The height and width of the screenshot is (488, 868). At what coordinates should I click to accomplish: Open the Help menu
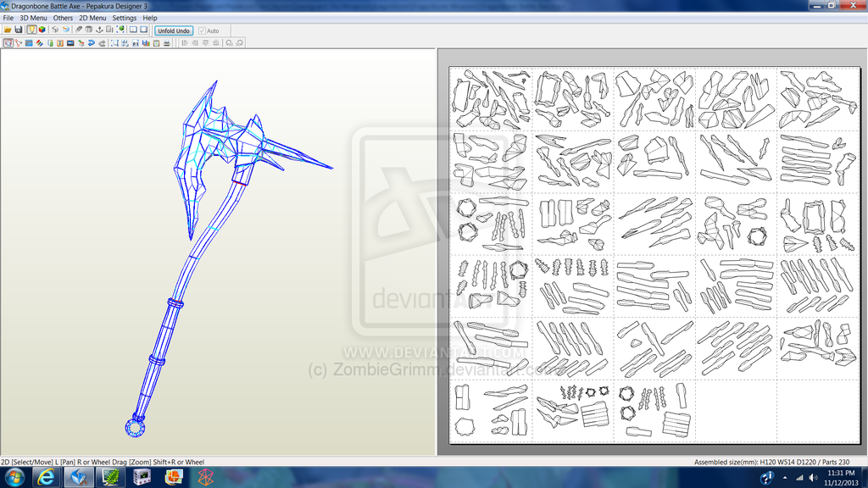(150, 18)
